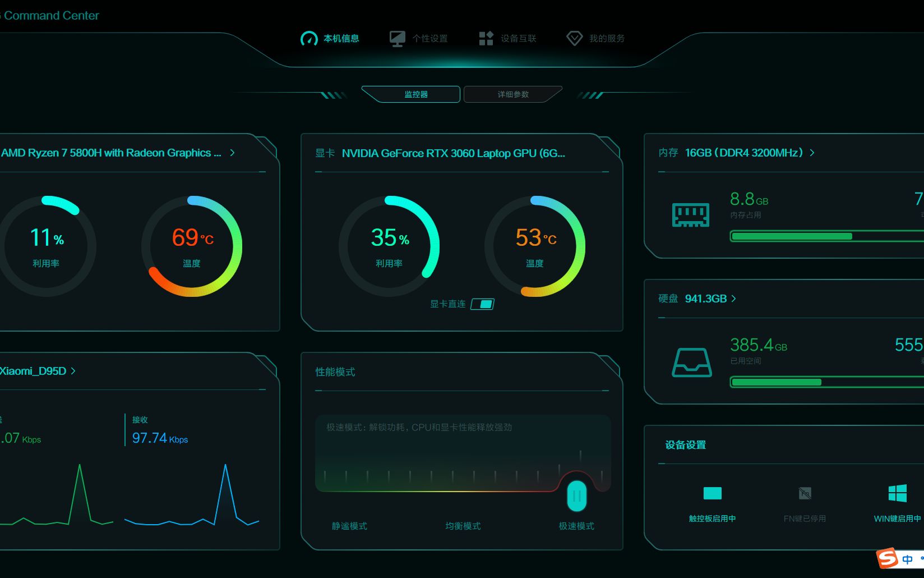924x578 pixels.
Task: Click the 性能模式 panel heading
Action: 335,372
